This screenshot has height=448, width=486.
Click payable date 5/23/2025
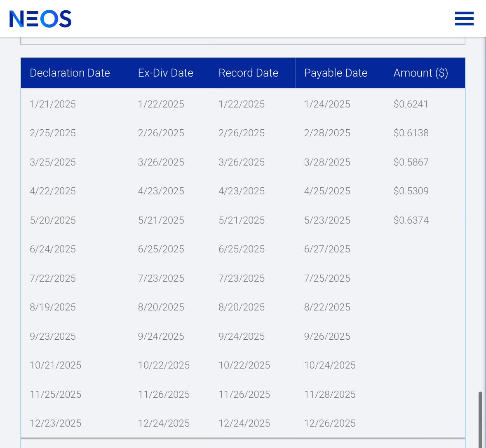(x=327, y=220)
